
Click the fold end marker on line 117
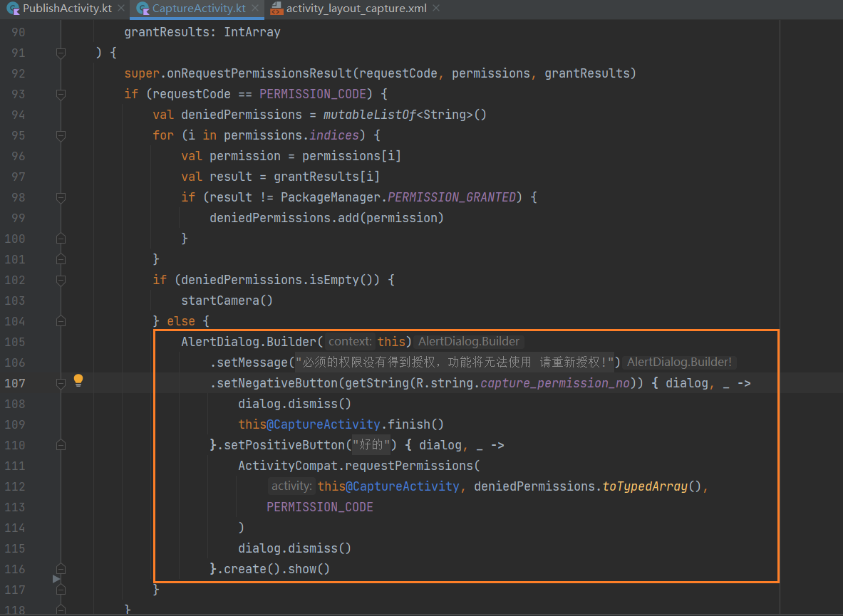61,590
